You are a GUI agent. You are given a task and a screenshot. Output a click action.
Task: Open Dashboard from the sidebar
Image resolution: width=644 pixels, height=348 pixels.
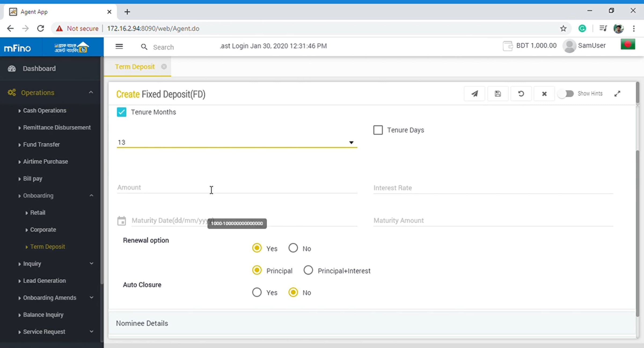(39, 69)
